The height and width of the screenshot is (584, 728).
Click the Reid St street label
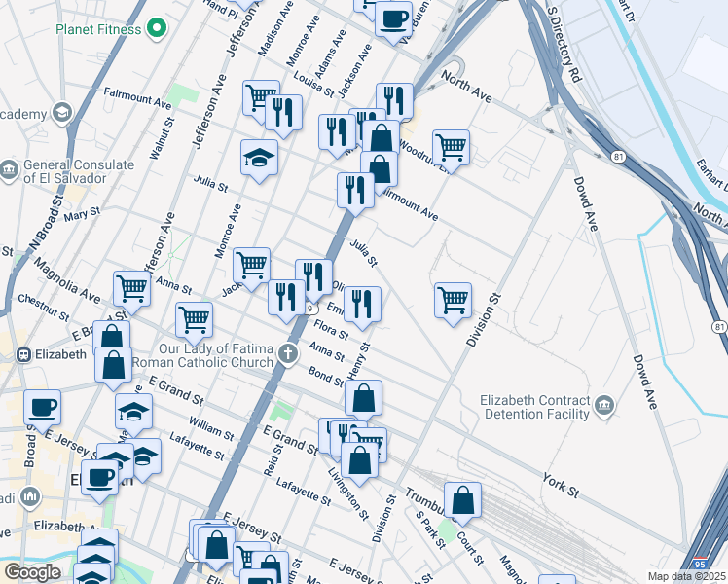point(273,460)
